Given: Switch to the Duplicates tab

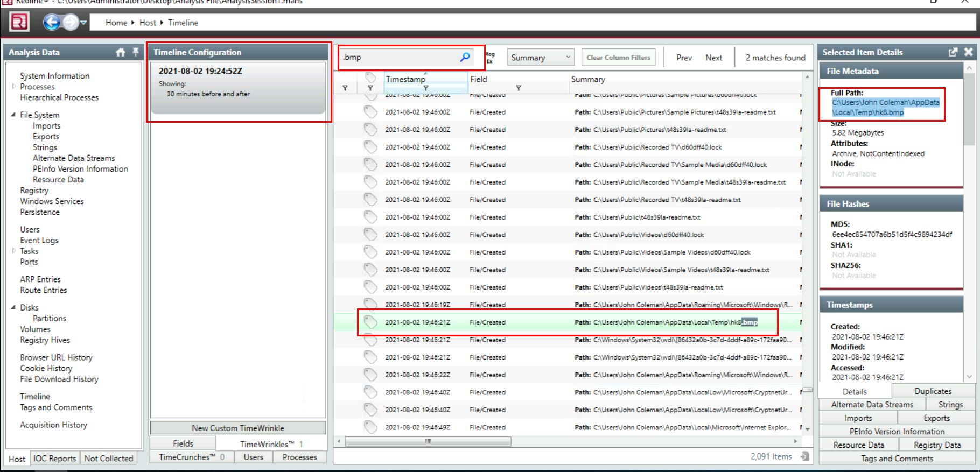Looking at the screenshot, I should coord(933,391).
